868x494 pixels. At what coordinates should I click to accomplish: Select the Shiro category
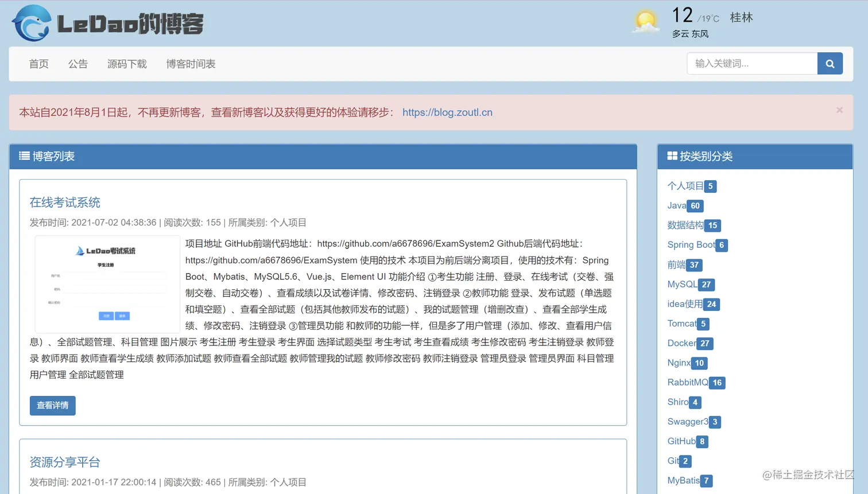(x=678, y=402)
